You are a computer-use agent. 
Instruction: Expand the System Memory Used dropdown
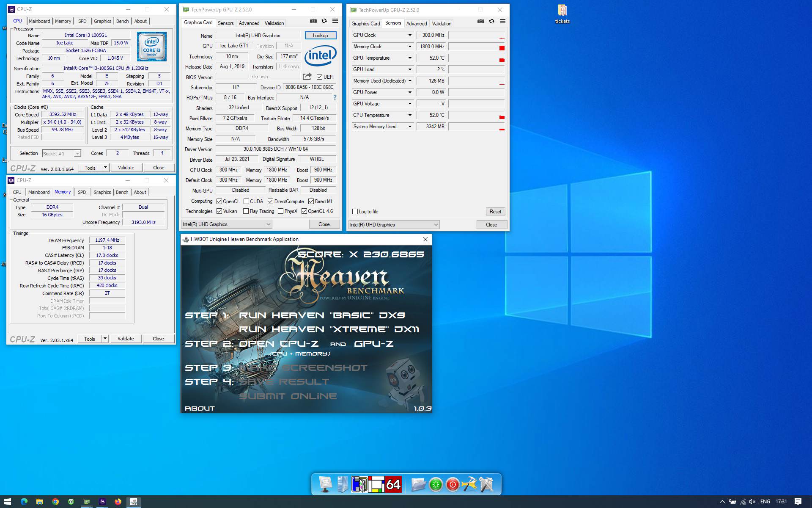pos(409,127)
